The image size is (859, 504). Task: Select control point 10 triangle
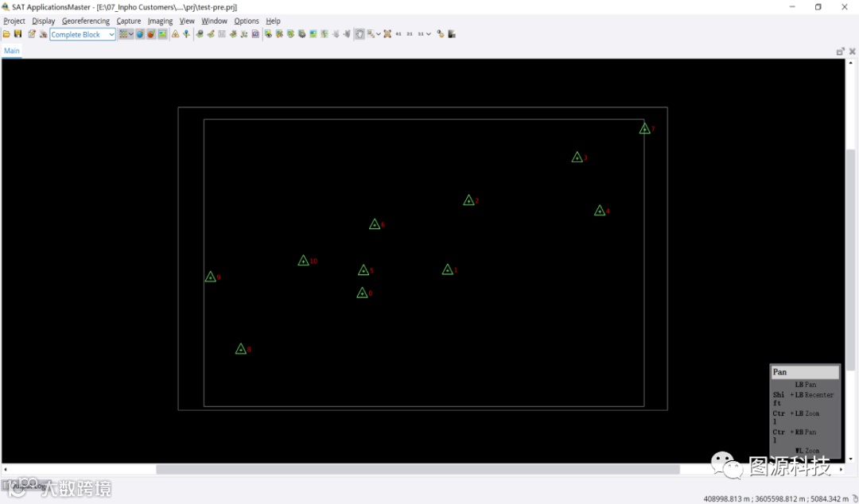click(x=304, y=261)
